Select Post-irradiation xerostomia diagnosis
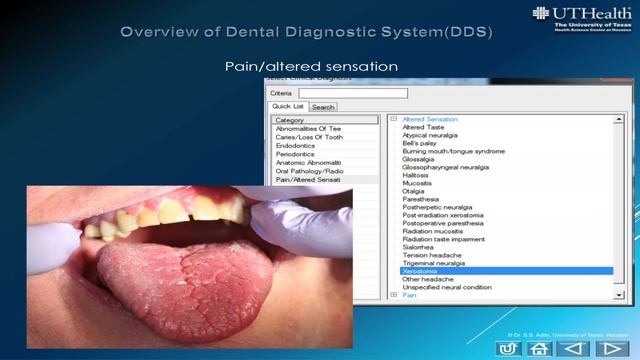Image resolution: width=640 pixels, height=360 pixels. tap(443, 215)
